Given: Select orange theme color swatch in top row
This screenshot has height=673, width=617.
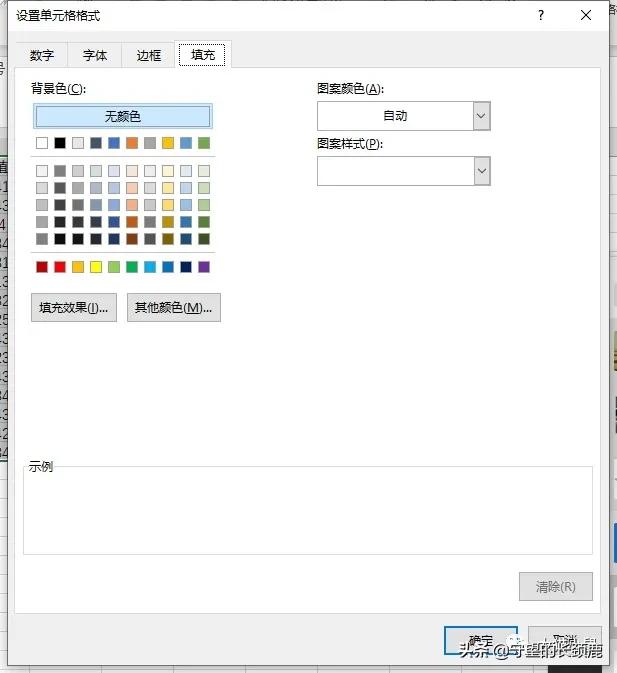Looking at the screenshot, I should [132, 143].
